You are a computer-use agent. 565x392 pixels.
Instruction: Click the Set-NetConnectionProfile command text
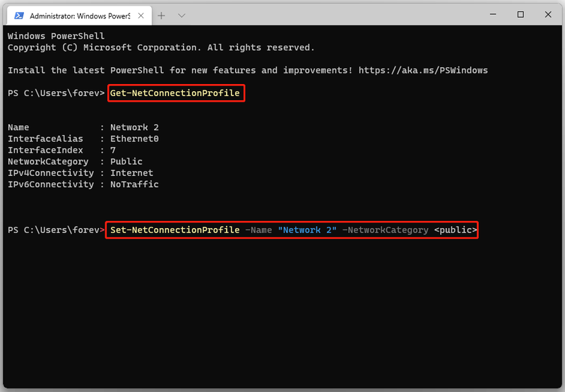174,230
